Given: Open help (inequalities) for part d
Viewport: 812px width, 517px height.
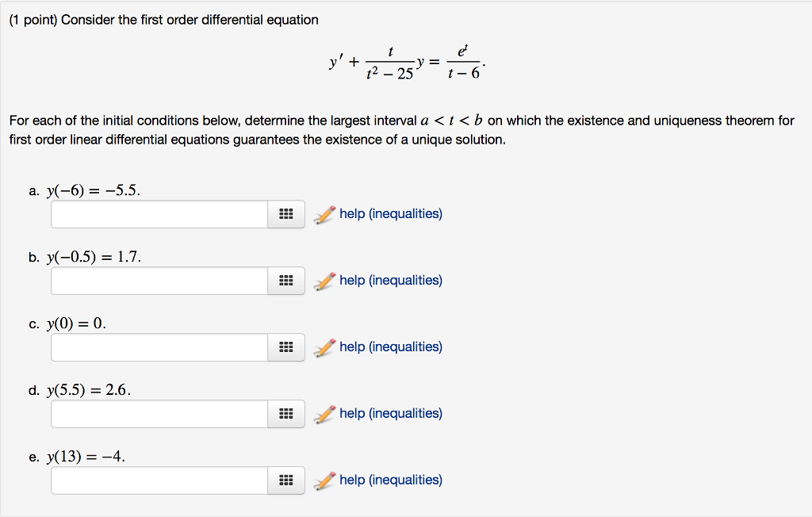Looking at the screenshot, I should tap(391, 413).
